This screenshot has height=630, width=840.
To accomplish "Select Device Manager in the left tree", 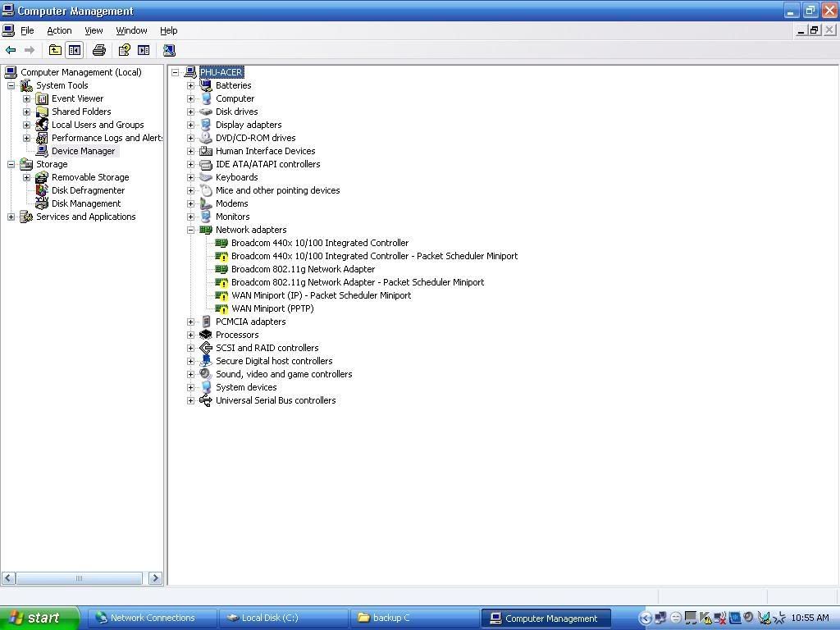I will pos(83,151).
